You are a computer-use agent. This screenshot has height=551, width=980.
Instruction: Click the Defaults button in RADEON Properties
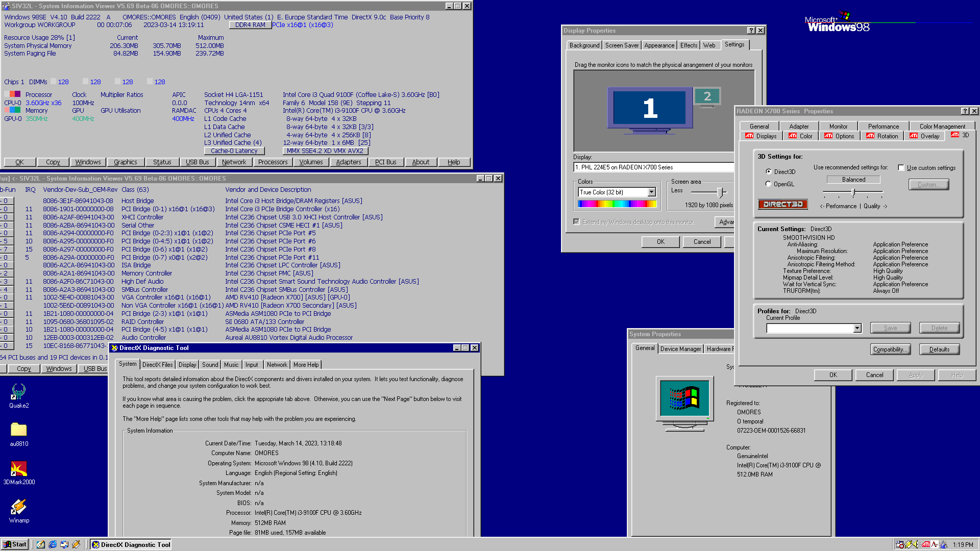939,349
